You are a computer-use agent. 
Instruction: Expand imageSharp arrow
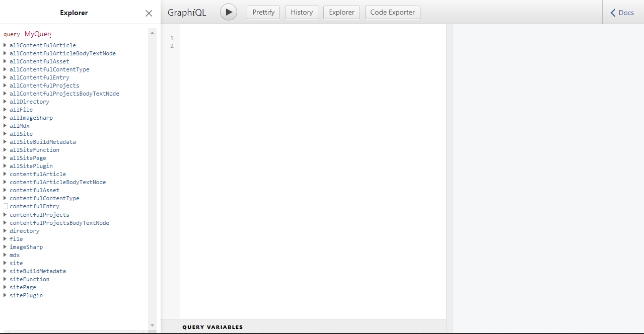coord(5,247)
